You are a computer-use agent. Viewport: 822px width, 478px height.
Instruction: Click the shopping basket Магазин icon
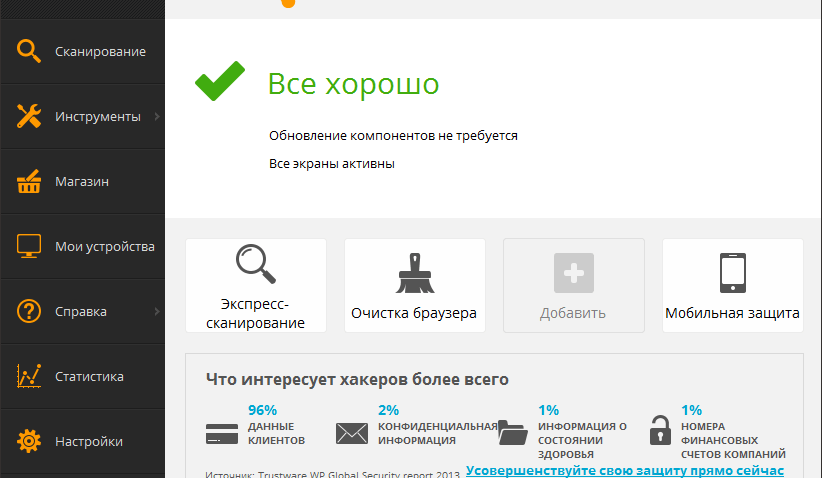pyautogui.click(x=29, y=181)
